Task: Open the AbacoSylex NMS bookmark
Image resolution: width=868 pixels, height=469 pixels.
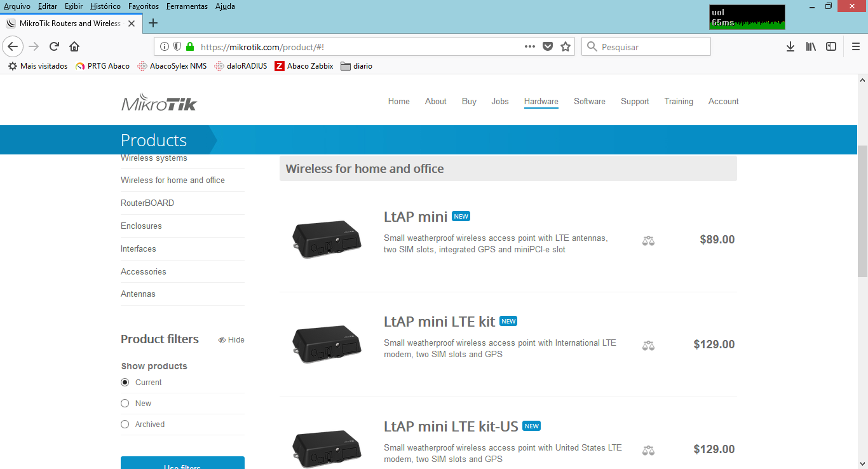Action: (x=172, y=66)
